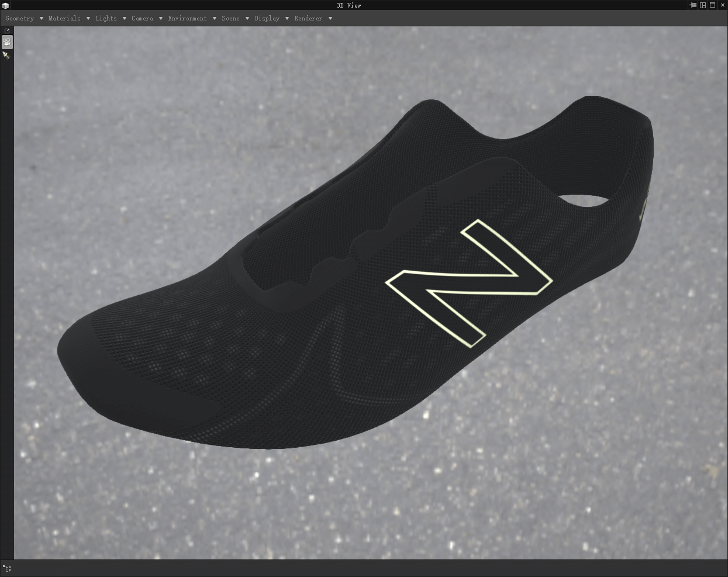Viewport: 728px width, 577px height.
Task: Open the Geometry menu
Action: [24, 18]
